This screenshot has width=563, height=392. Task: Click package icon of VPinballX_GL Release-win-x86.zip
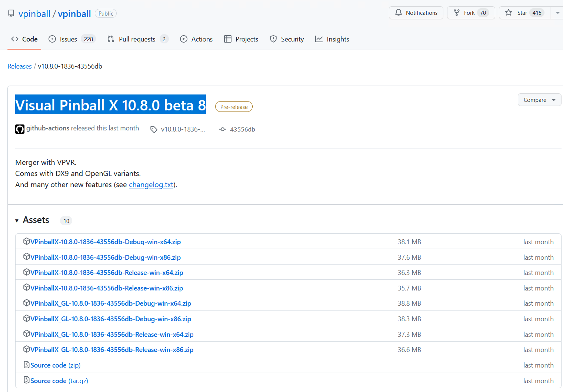click(x=26, y=349)
